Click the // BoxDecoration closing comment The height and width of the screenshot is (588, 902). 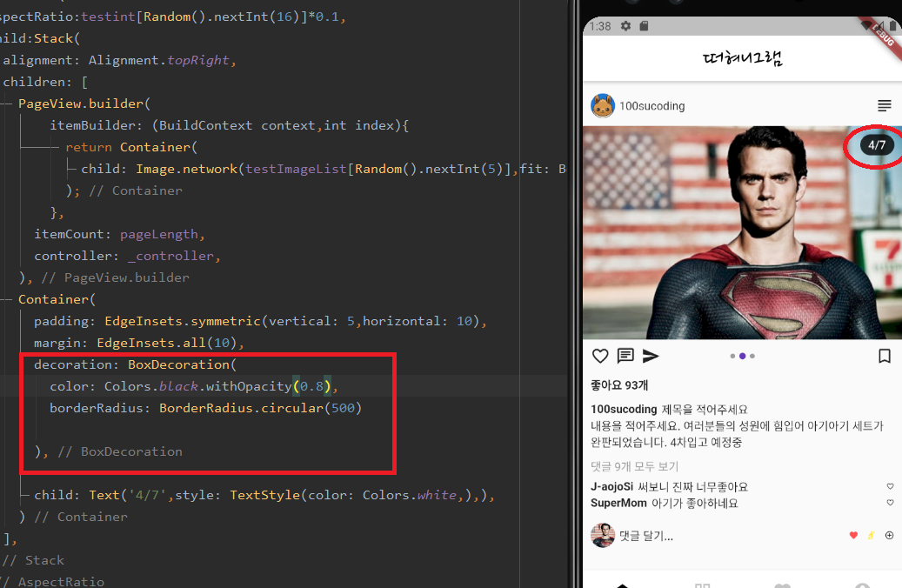tap(120, 451)
